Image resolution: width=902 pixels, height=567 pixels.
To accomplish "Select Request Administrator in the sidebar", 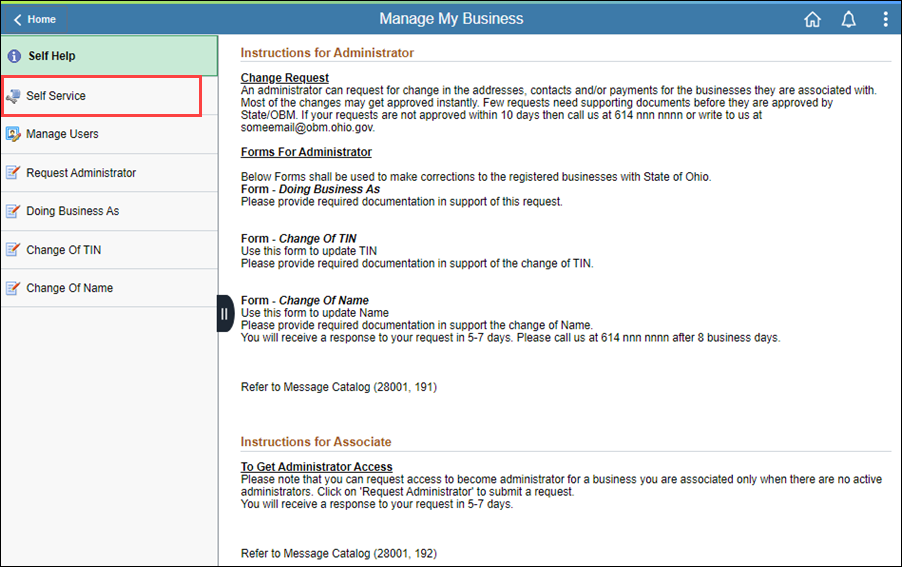I will (81, 173).
